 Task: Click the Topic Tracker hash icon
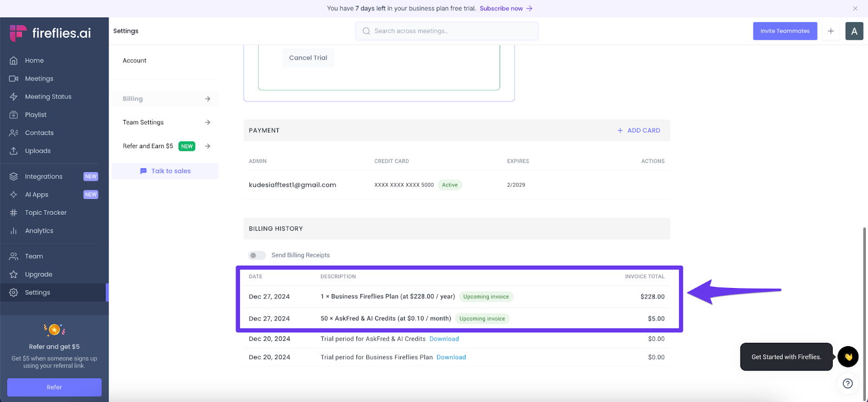tap(14, 213)
